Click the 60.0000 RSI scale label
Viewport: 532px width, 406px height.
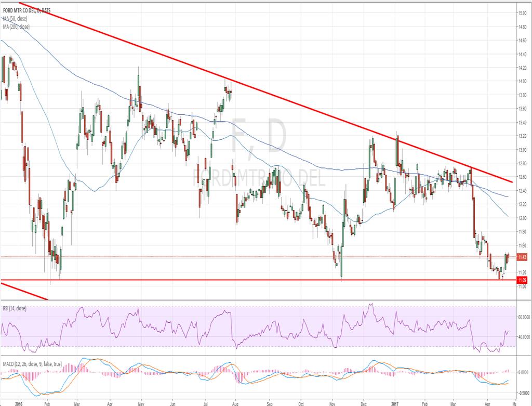(x=524, y=317)
